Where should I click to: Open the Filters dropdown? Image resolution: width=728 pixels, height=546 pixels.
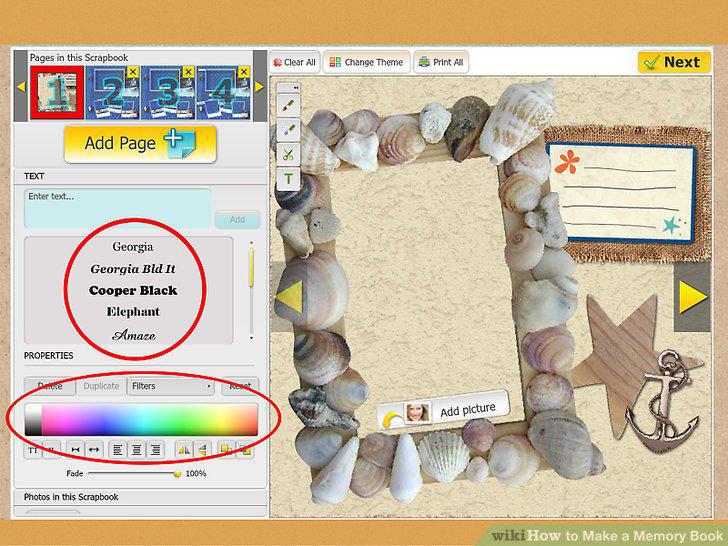170,386
